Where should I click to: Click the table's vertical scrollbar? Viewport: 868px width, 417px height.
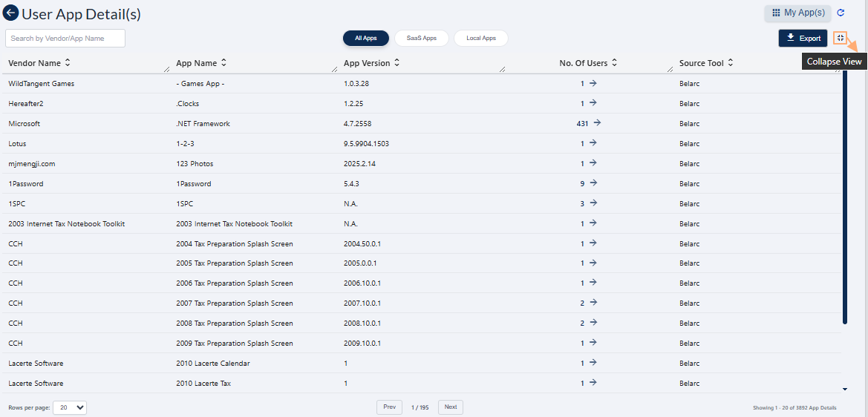tap(845, 200)
